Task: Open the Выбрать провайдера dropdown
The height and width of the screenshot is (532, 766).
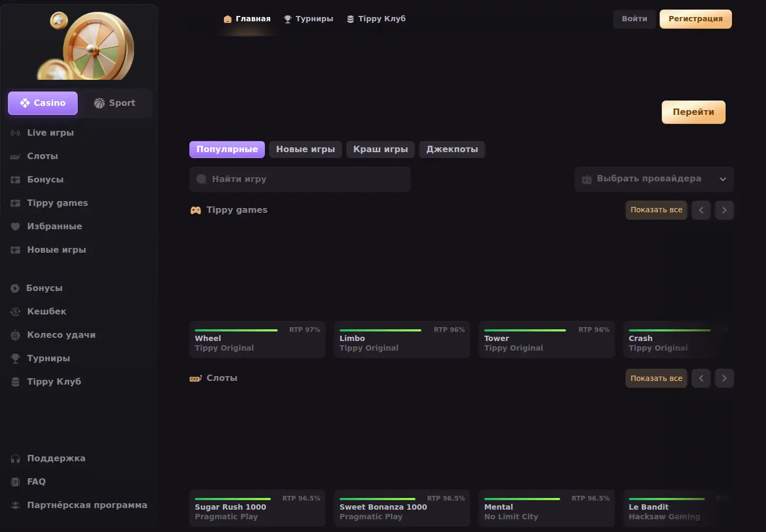Action: [654, 179]
